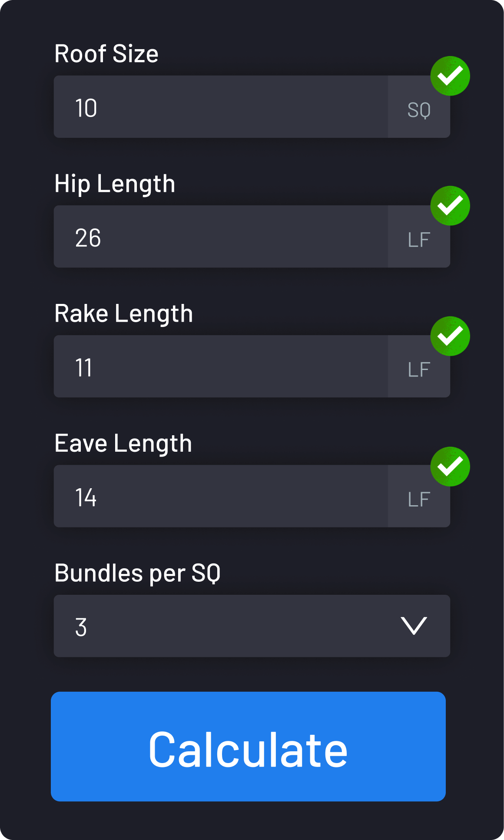Click the LF unit badge on Hip Length

[419, 240]
